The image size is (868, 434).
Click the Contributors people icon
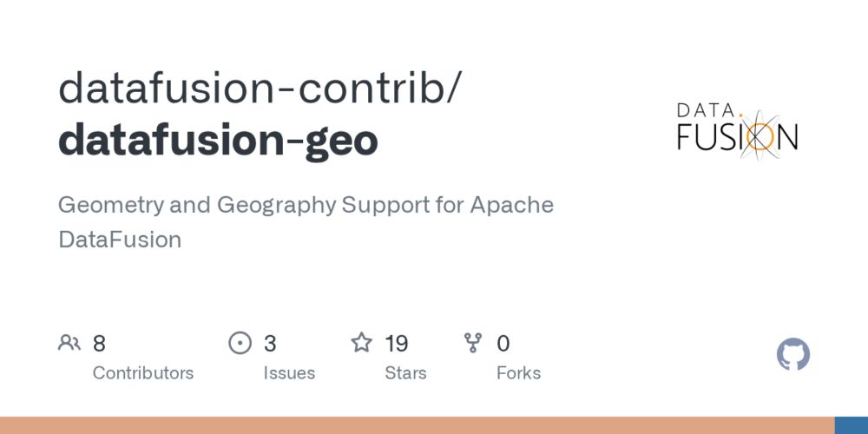point(69,343)
